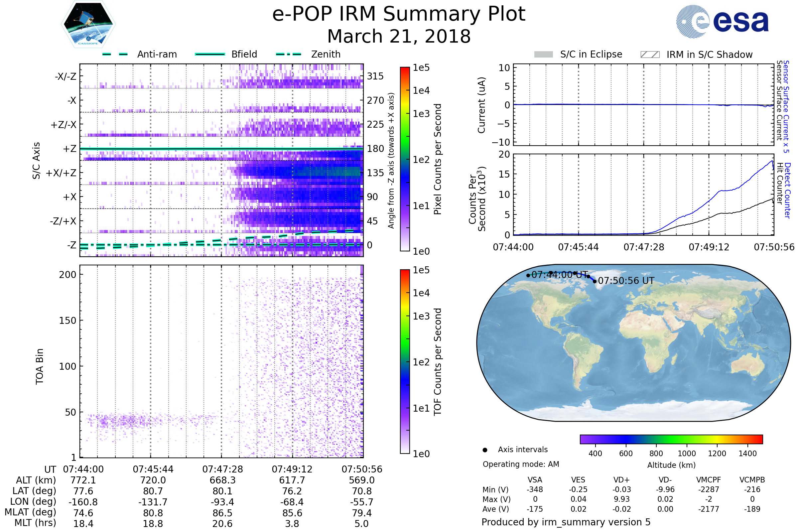Click the Detect Counter blue axis label
The image size is (798, 532).
[x=787, y=190]
